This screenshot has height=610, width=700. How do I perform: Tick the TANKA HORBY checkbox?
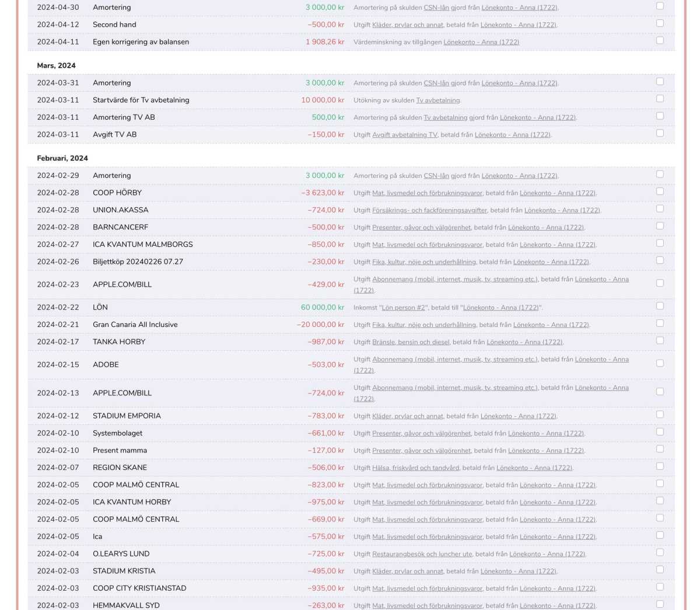(660, 340)
